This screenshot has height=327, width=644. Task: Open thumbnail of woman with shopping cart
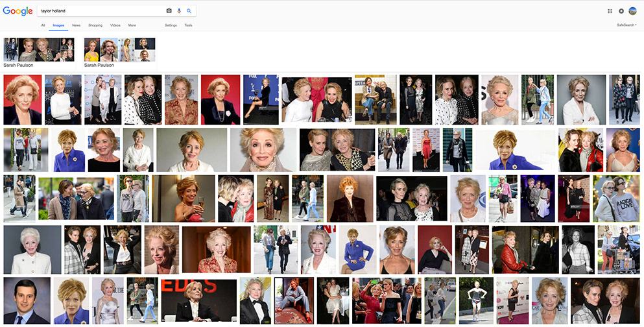[619, 249]
